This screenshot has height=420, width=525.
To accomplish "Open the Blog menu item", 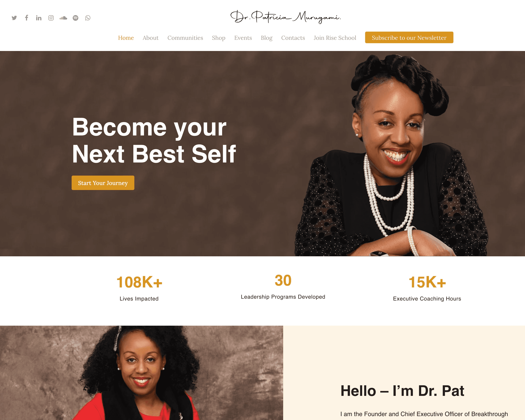I will tap(266, 38).
